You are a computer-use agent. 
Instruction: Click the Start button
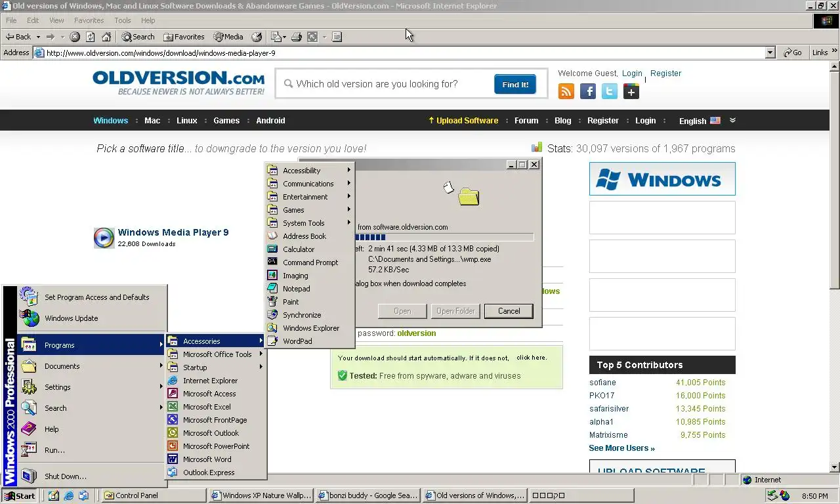click(x=20, y=495)
